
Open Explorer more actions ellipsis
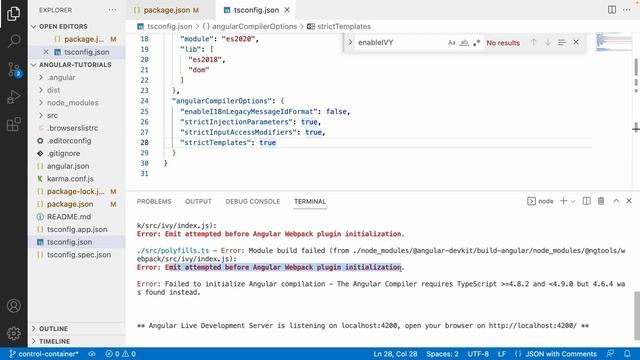point(112,10)
